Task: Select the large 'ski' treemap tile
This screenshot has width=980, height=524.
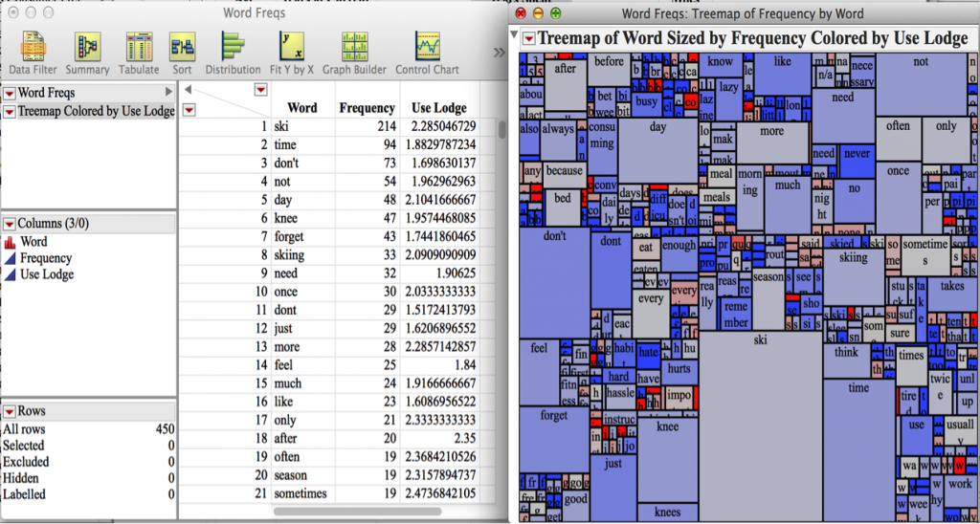Action: click(x=761, y=426)
